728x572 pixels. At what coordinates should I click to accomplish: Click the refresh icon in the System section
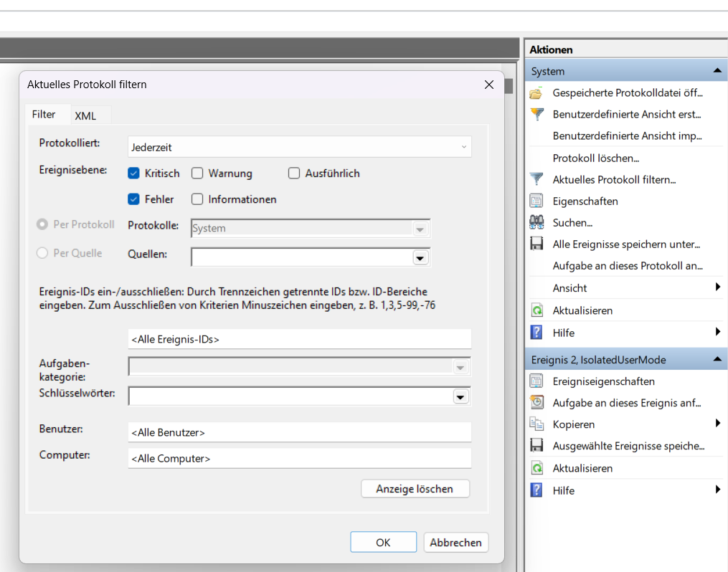[x=536, y=310]
